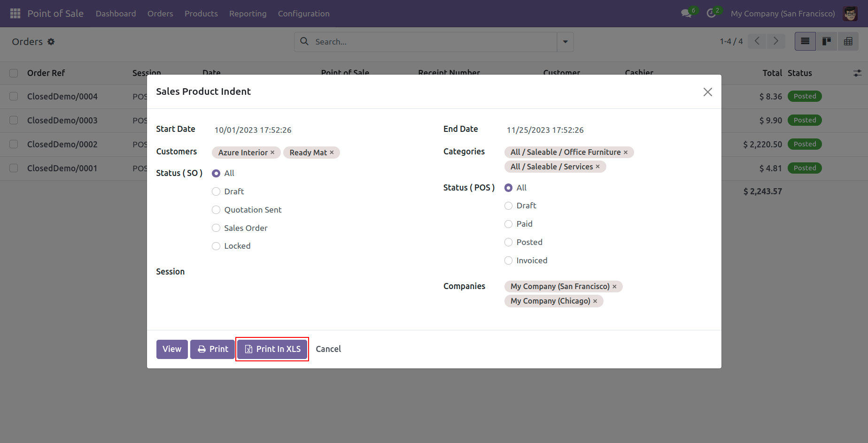Check the ClosedDemo/0003 row checkbox
The height and width of the screenshot is (443, 868).
click(x=14, y=120)
